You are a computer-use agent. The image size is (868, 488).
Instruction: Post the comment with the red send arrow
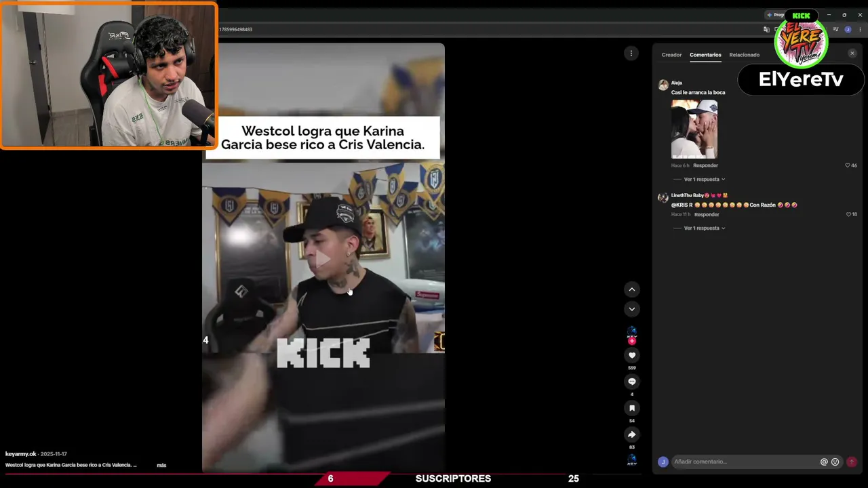click(x=852, y=462)
